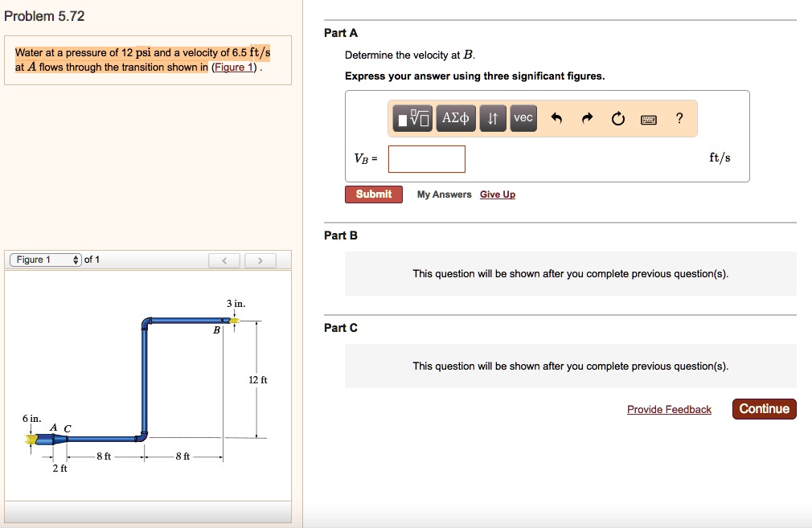Click the Continue button
The image size is (812, 528).
coord(763,408)
